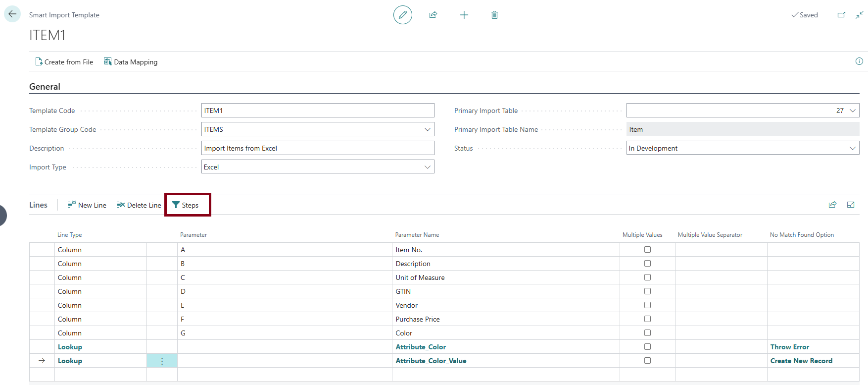The height and width of the screenshot is (385, 868).
Task: Click the Create New Record option
Action: pyautogui.click(x=801, y=361)
